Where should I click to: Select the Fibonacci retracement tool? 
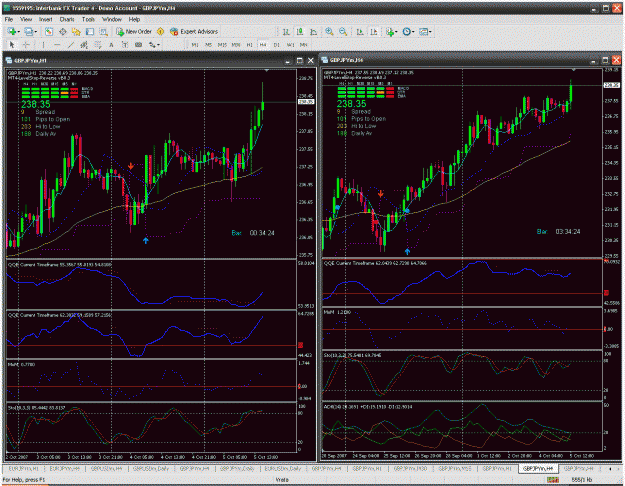coord(98,45)
